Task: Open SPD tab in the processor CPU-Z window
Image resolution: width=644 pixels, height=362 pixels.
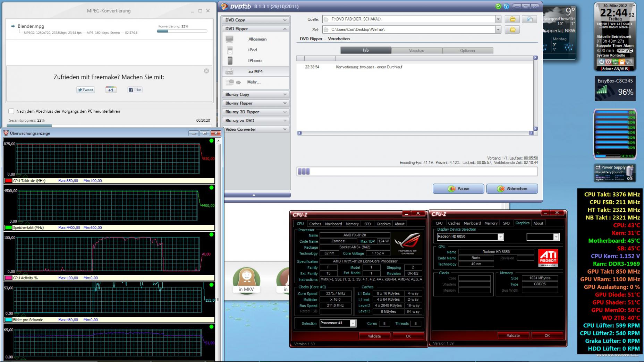Action: pos(367,224)
